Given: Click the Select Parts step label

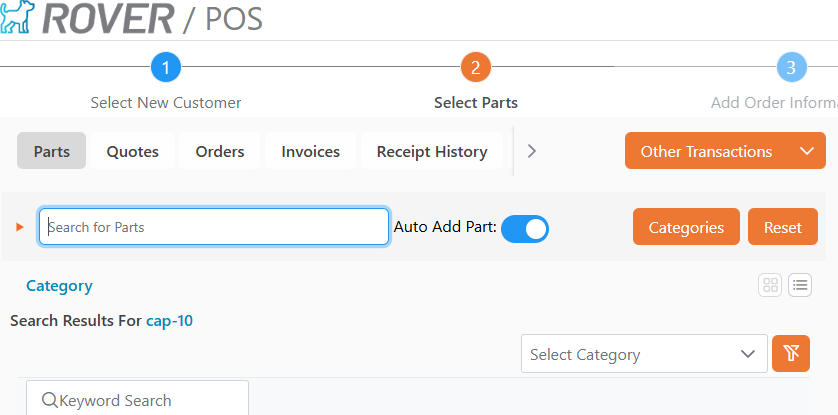Looking at the screenshot, I should tap(476, 102).
